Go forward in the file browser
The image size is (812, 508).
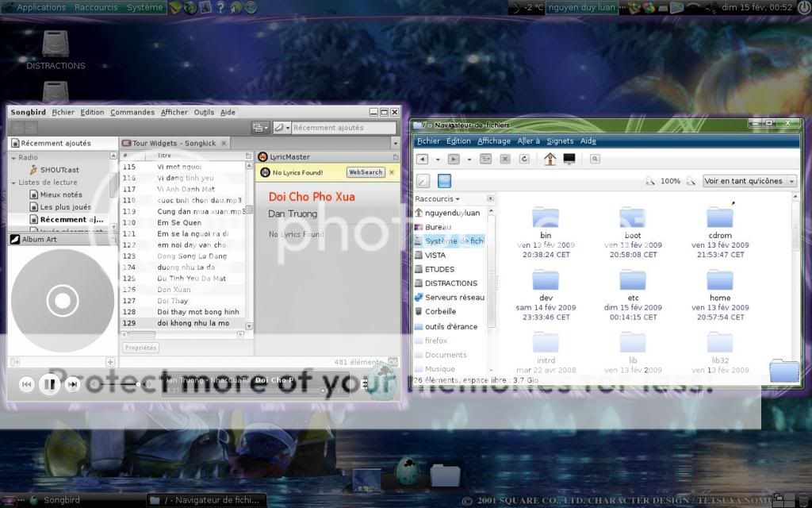tap(454, 159)
